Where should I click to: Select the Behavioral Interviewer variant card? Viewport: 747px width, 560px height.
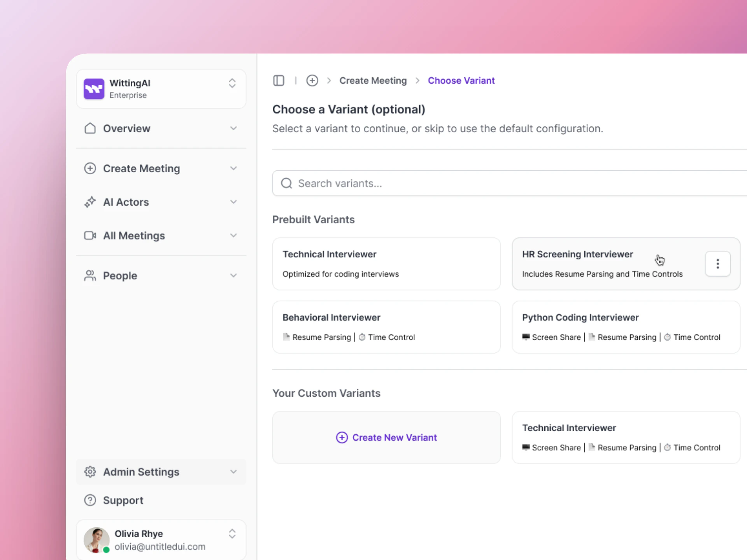click(386, 327)
